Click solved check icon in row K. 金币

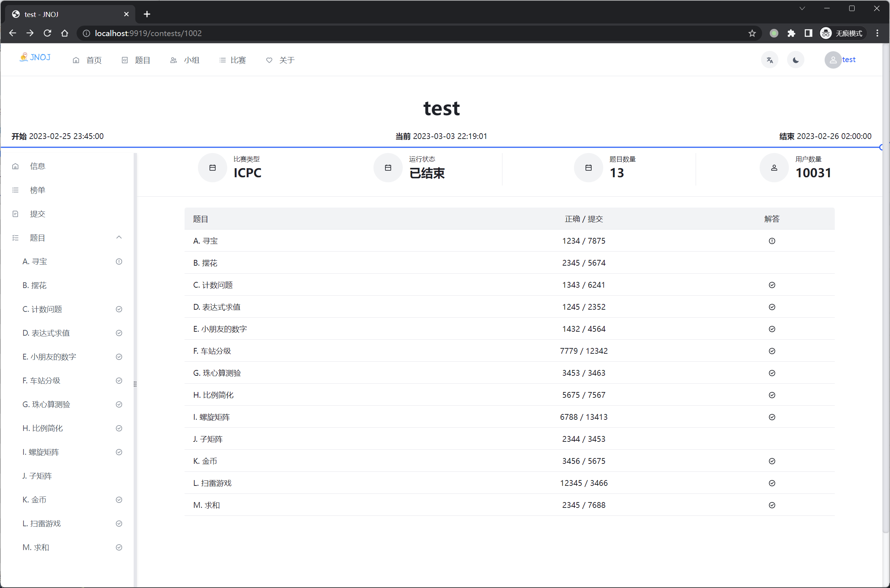click(772, 461)
